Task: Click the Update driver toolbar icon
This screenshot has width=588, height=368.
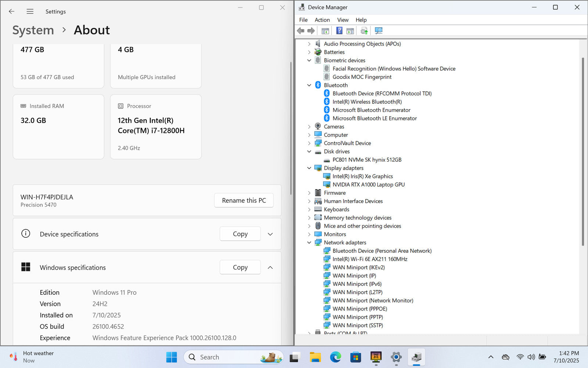Action: pos(364,31)
